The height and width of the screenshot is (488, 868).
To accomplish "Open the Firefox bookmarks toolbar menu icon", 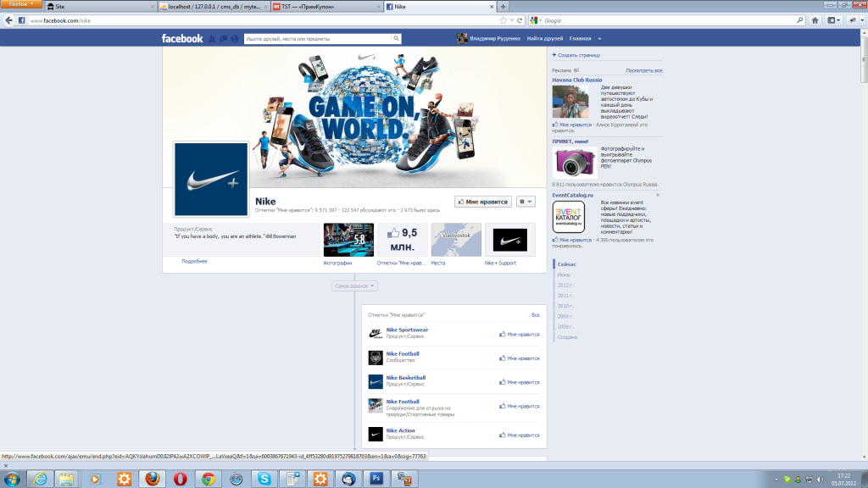I will click(x=833, y=20).
